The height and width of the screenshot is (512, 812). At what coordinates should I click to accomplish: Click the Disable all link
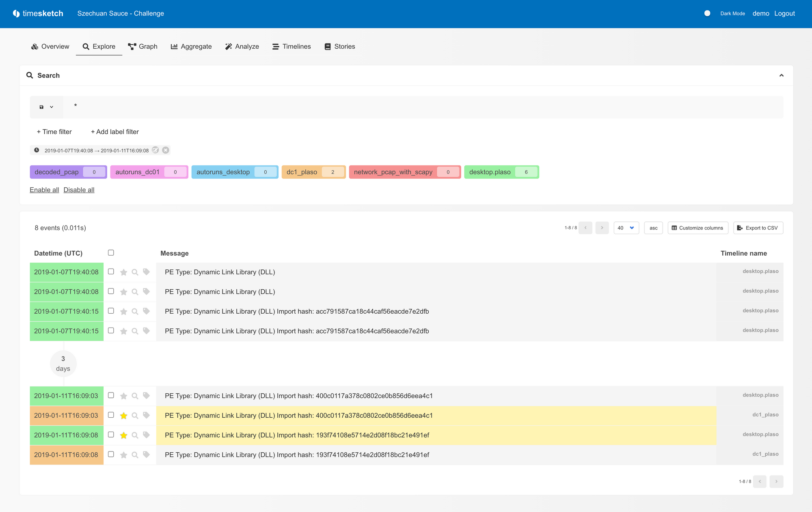(x=79, y=190)
